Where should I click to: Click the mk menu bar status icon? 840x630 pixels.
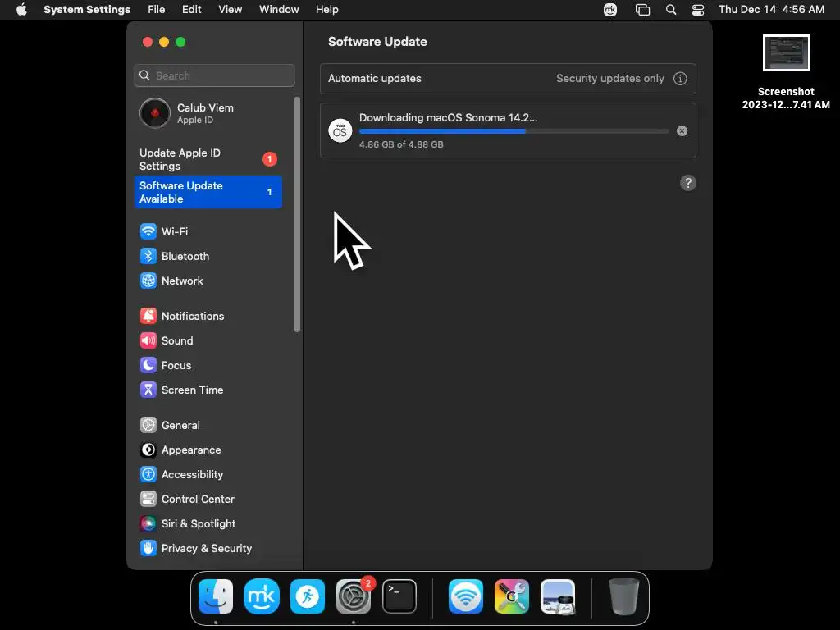610,10
